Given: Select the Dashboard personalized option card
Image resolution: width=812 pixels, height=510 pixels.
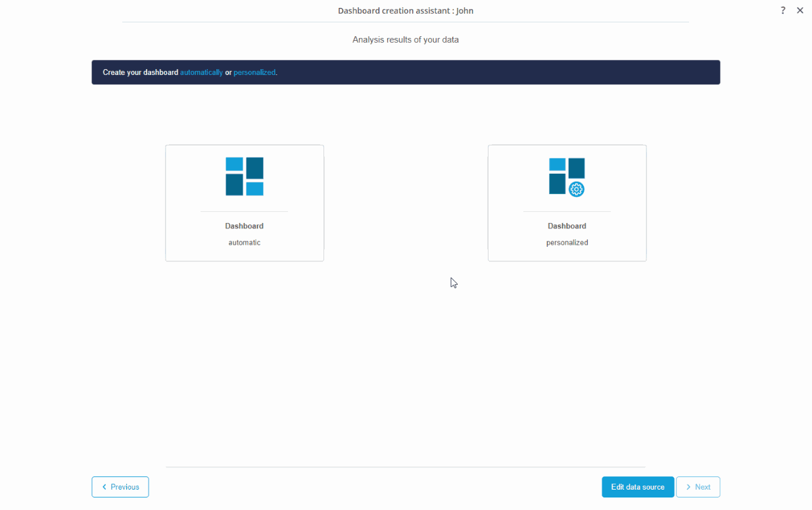Looking at the screenshot, I should (x=567, y=203).
